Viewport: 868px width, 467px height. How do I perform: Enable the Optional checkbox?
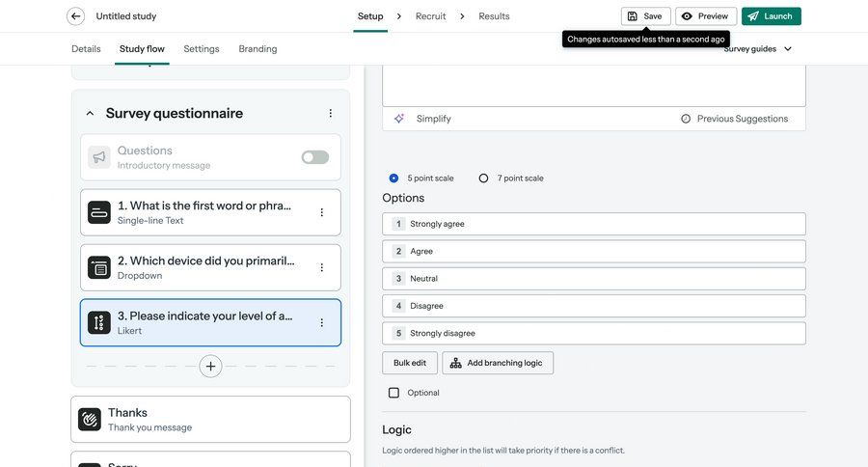[x=393, y=393]
